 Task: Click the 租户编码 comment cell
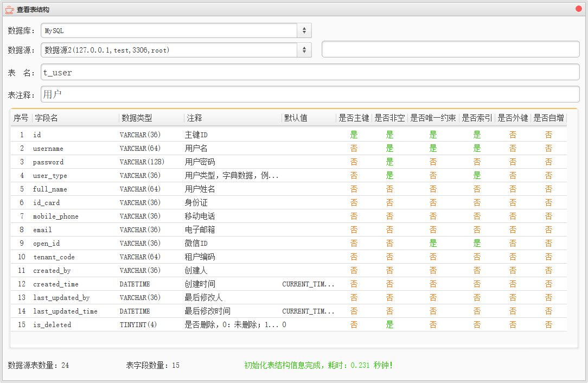tap(200, 257)
